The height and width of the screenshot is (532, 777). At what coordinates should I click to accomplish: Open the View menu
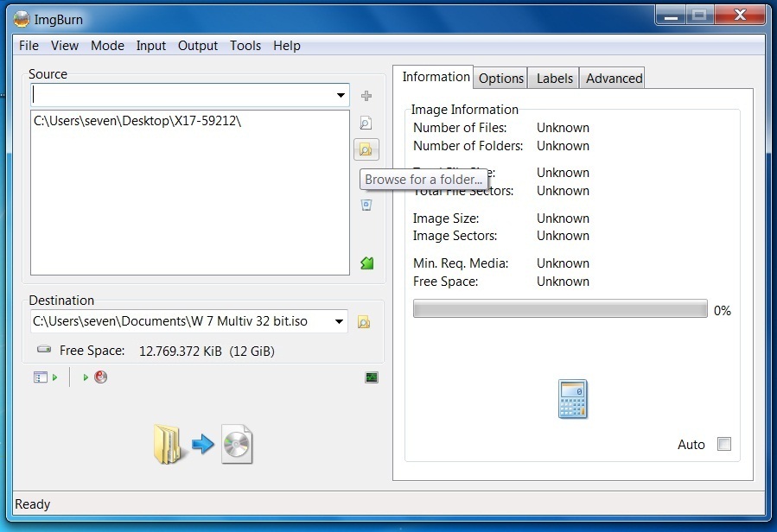[65, 46]
